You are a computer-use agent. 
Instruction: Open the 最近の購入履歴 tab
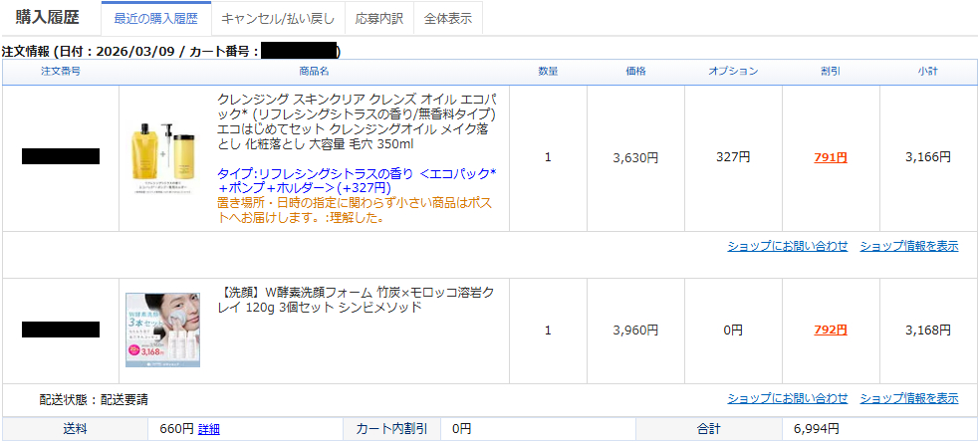tap(154, 19)
